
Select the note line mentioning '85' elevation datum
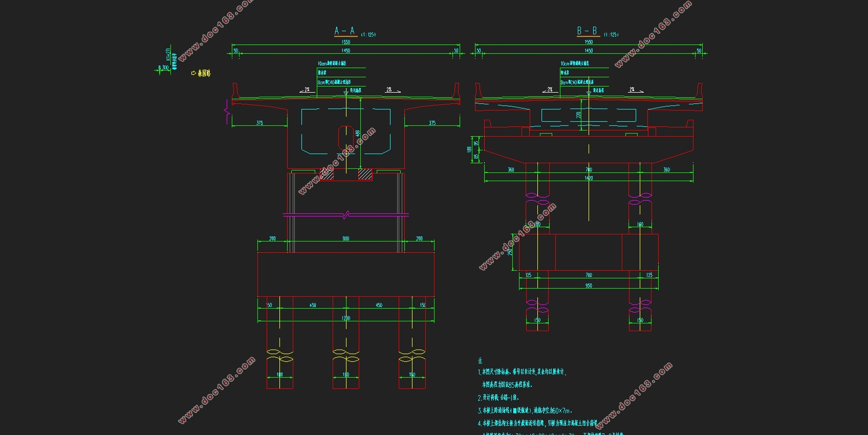507,384
